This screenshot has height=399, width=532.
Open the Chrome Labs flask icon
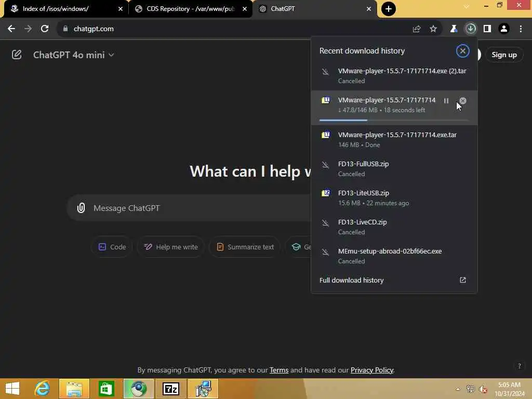(x=454, y=29)
